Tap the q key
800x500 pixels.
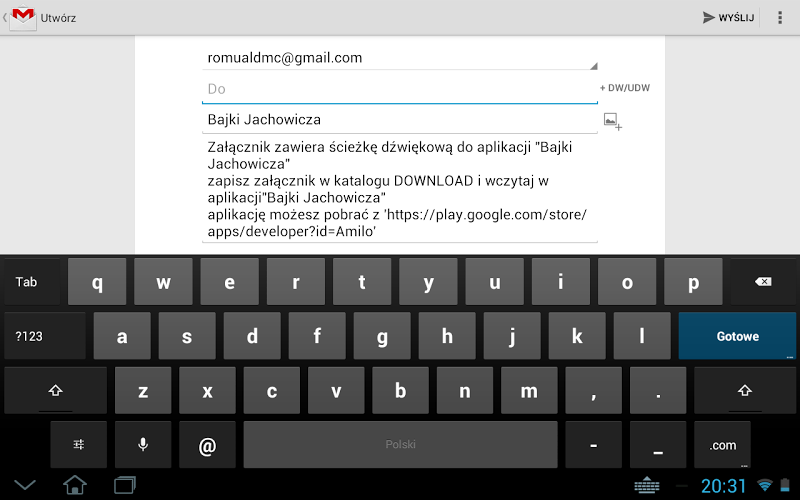97,282
